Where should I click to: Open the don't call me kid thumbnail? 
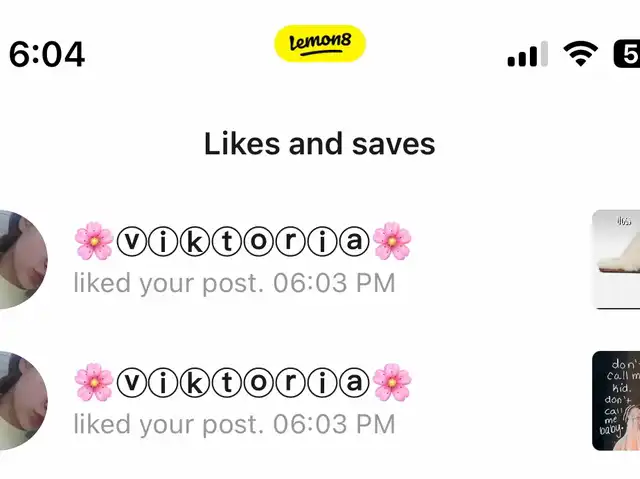click(616, 401)
